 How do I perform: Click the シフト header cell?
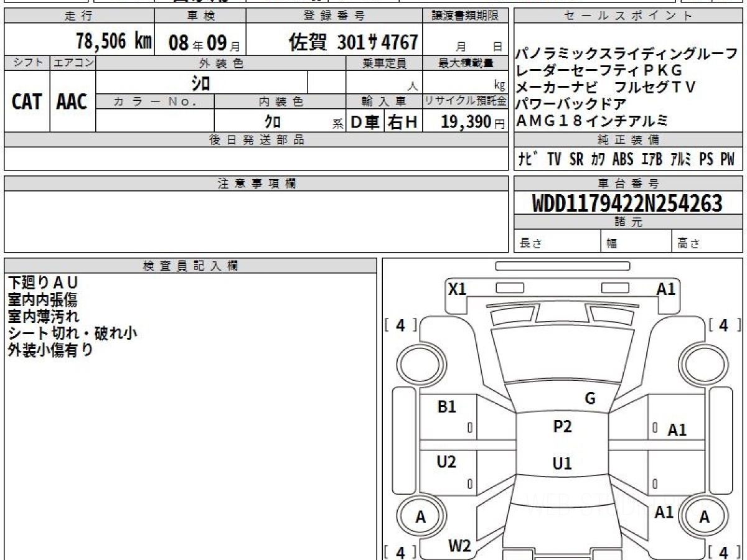(27, 63)
